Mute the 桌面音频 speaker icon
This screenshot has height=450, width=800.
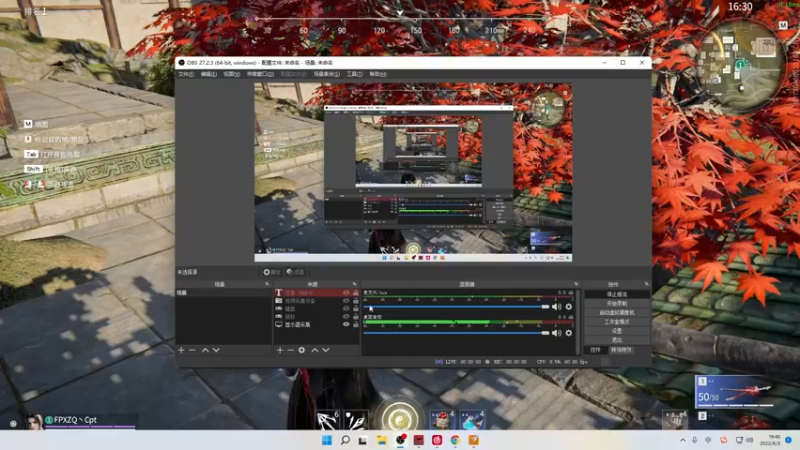(557, 333)
